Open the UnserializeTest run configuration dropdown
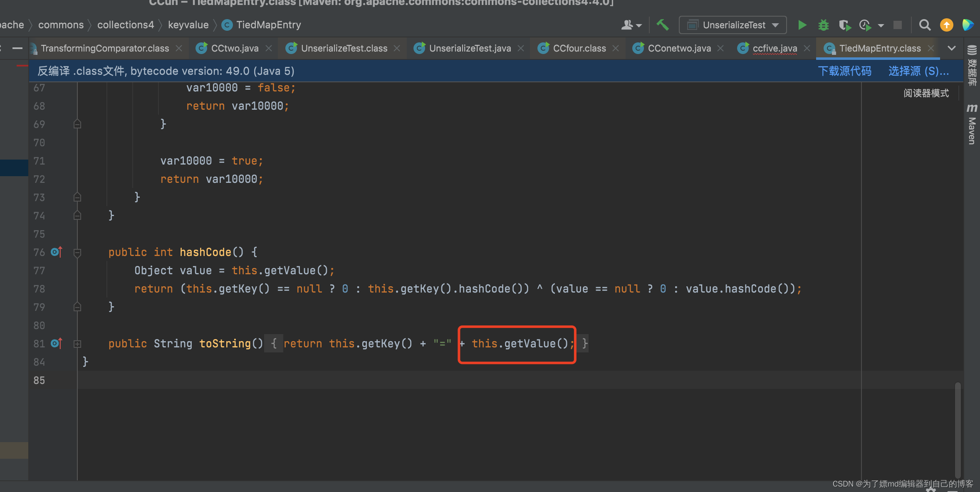Screen dimensions: 980x492 [733, 25]
